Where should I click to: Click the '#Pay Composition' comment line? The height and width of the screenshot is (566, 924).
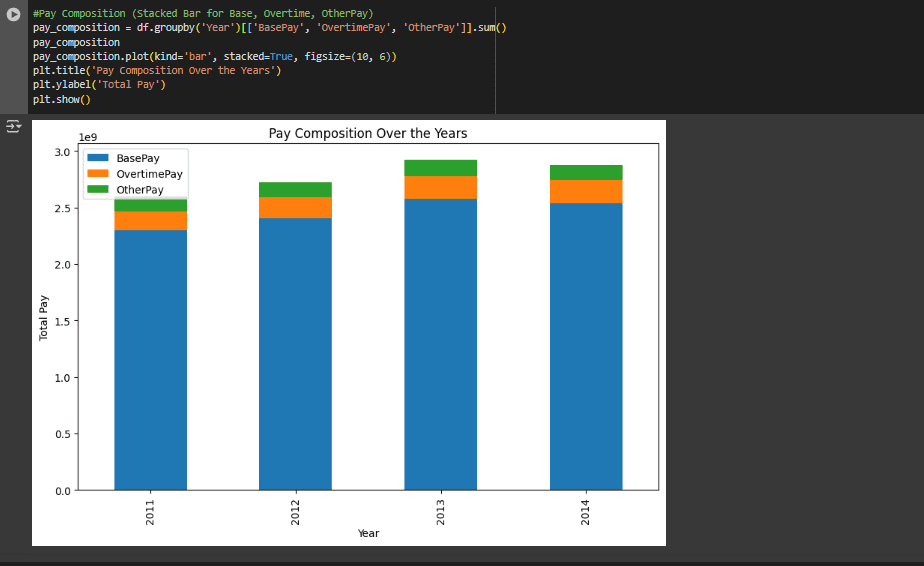(203, 13)
